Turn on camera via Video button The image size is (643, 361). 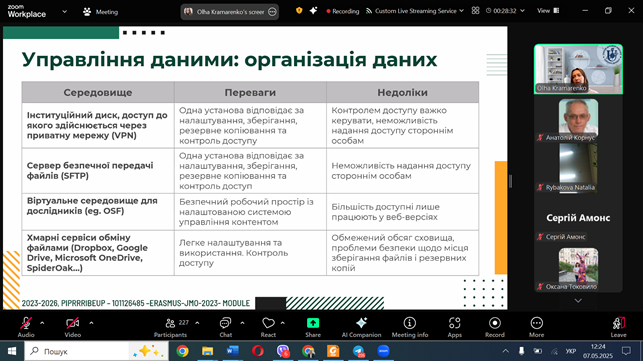pos(73,327)
